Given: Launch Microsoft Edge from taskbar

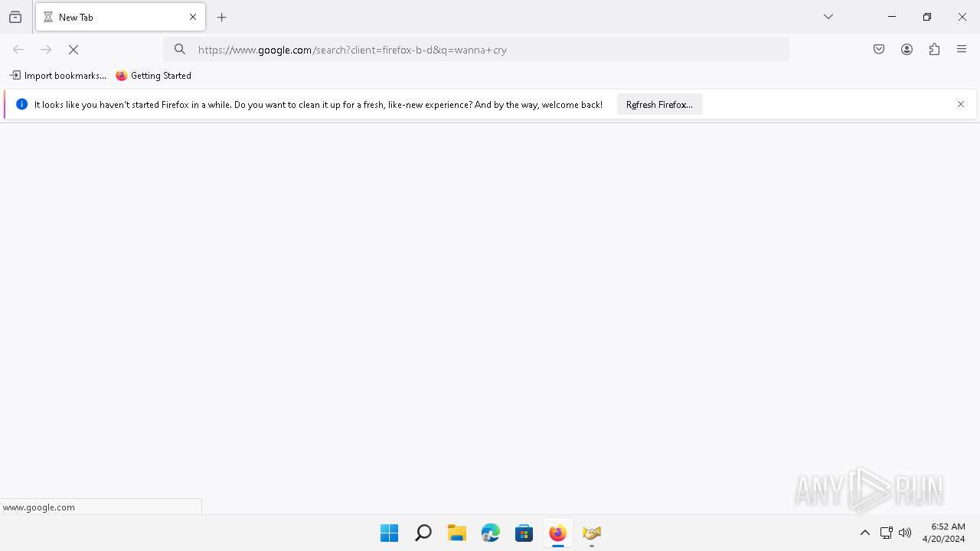Looking at the screenshot, I should coord(491,533).
